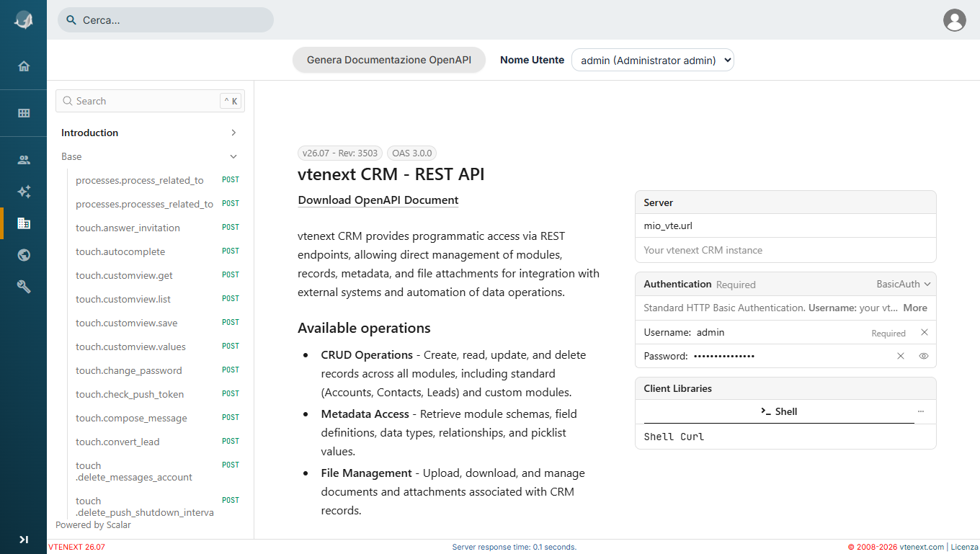980x554 pixels.
Task: Open touch.customview.get endpoint
Action: pyautogui.click(x=150, y=275)
